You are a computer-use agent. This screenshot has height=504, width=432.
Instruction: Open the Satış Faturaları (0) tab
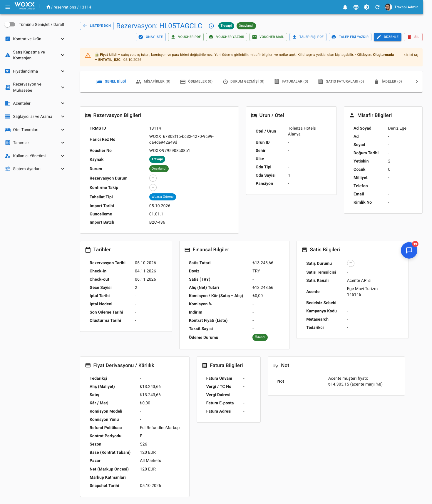(x=341, y=81)
